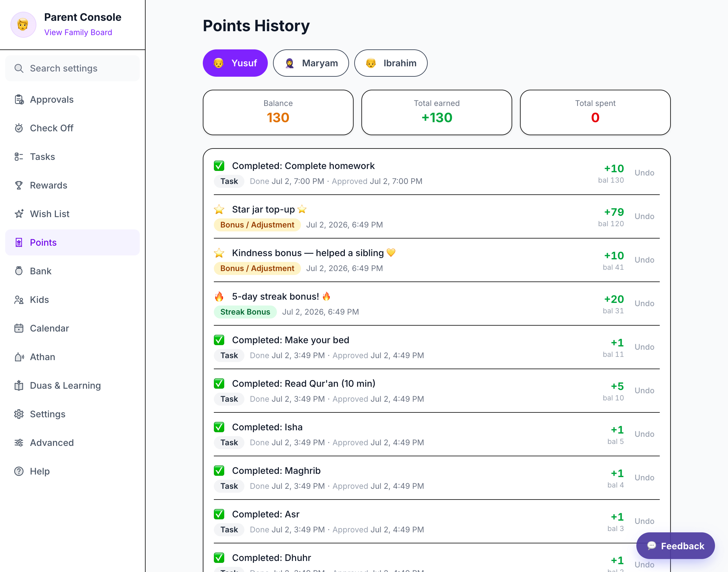Undo the Complete homework entry
The image size is (728, 572).
point(644,173)
